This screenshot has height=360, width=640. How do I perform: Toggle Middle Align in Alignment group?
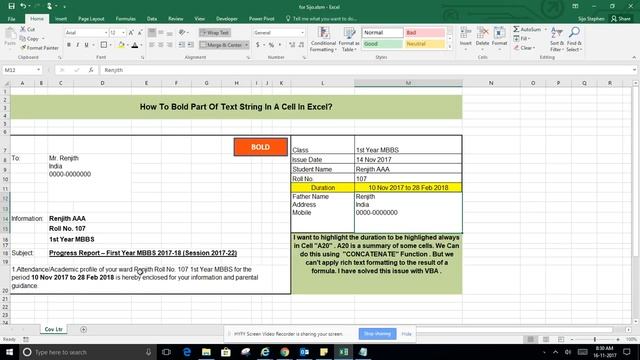coord(161,33)
